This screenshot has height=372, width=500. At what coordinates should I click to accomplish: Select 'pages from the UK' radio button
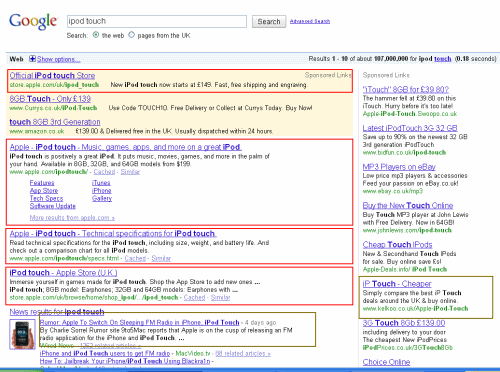click(x=132, y=35)
